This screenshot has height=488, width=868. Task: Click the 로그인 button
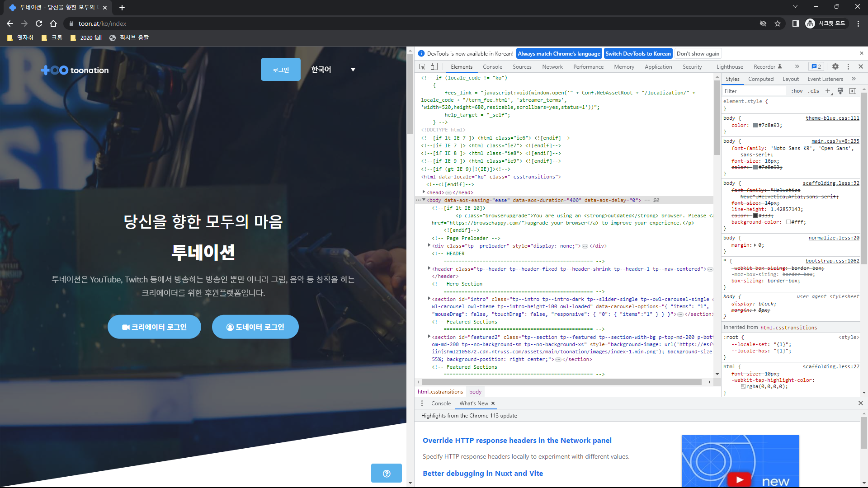tap(281, 70)
